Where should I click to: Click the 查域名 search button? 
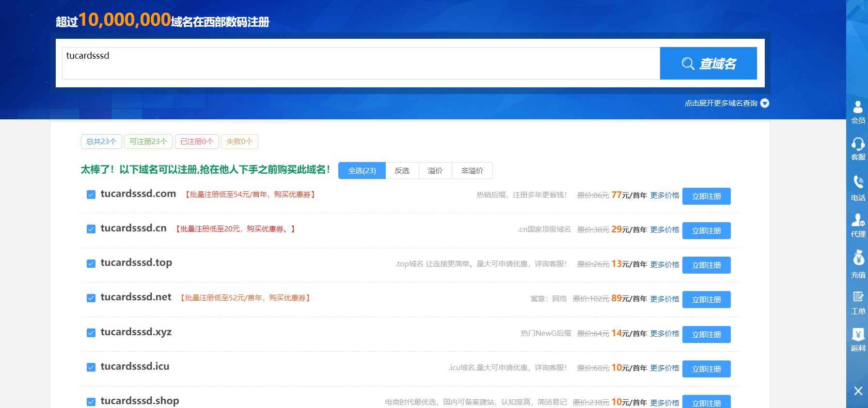(708, 64)
